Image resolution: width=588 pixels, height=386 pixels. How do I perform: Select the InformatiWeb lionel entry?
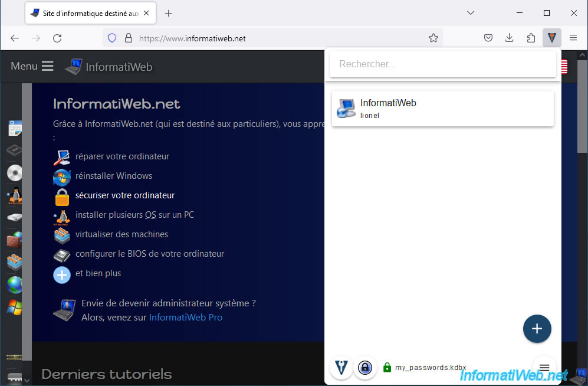point(442,109)
